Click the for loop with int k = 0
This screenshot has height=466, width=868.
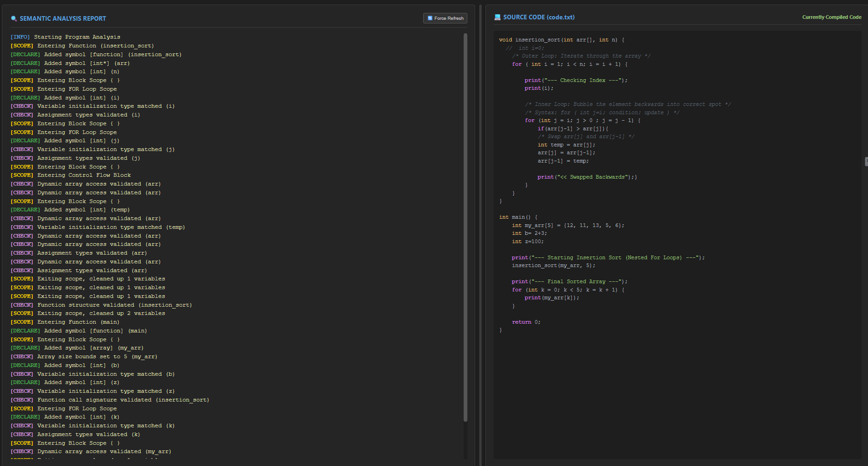(568, 290)
